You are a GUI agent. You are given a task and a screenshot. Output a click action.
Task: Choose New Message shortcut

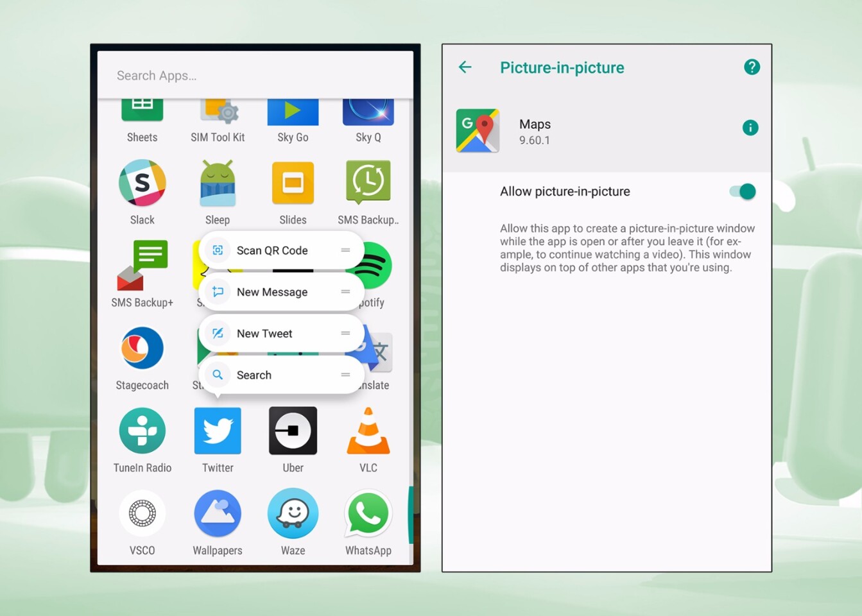tap(281, 292)
